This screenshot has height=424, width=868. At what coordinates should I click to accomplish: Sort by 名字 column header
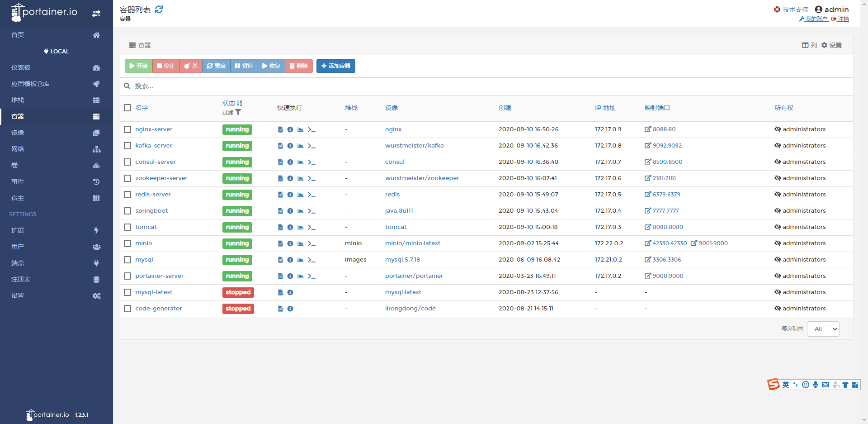[x=142, y=108]
